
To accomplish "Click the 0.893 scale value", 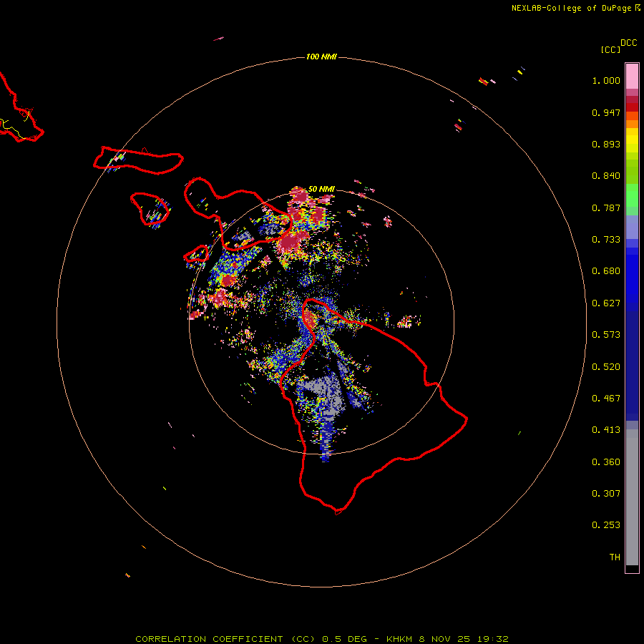I will (x=606, y=144).
